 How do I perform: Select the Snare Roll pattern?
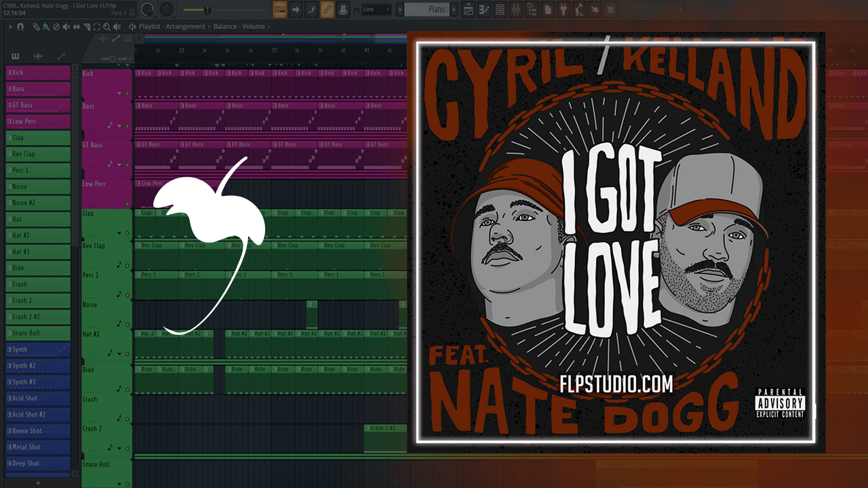(38, 333)
